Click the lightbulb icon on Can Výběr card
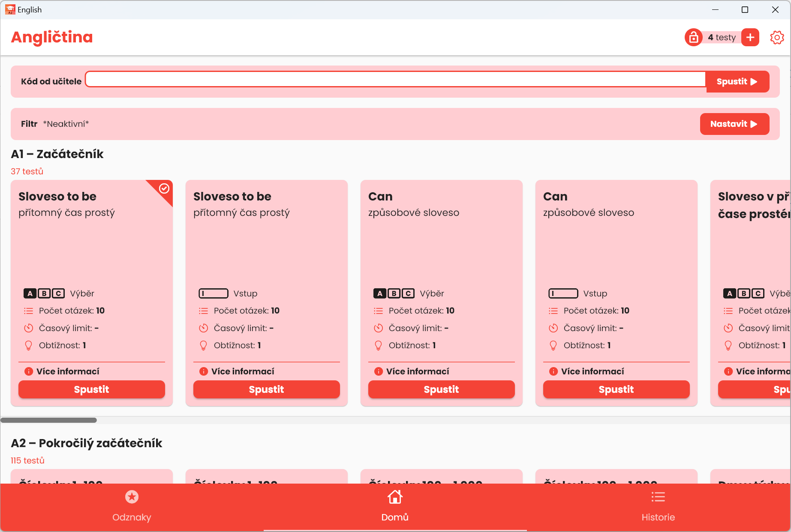The width and height of the screenshot is (791, 532). point(379,346)
